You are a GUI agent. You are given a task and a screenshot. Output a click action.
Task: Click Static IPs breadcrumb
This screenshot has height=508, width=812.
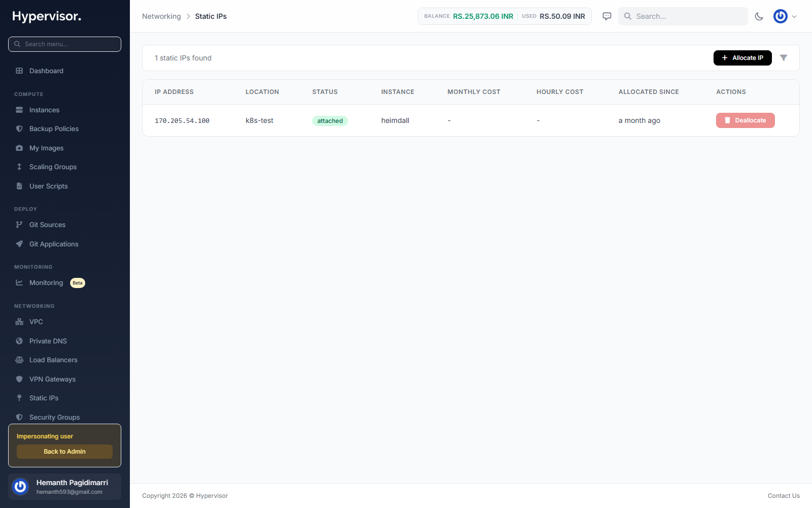211,16
